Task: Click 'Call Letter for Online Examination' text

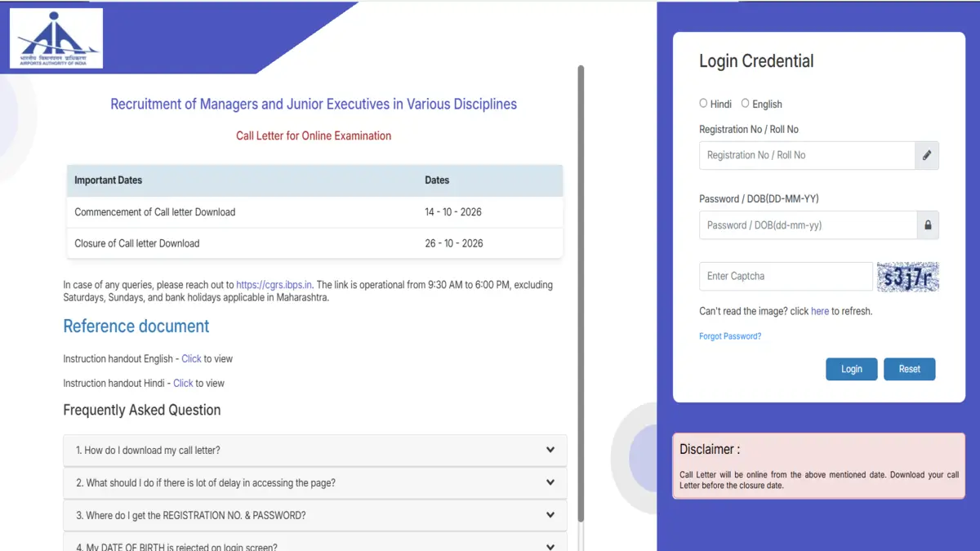Action: point(314,136)
